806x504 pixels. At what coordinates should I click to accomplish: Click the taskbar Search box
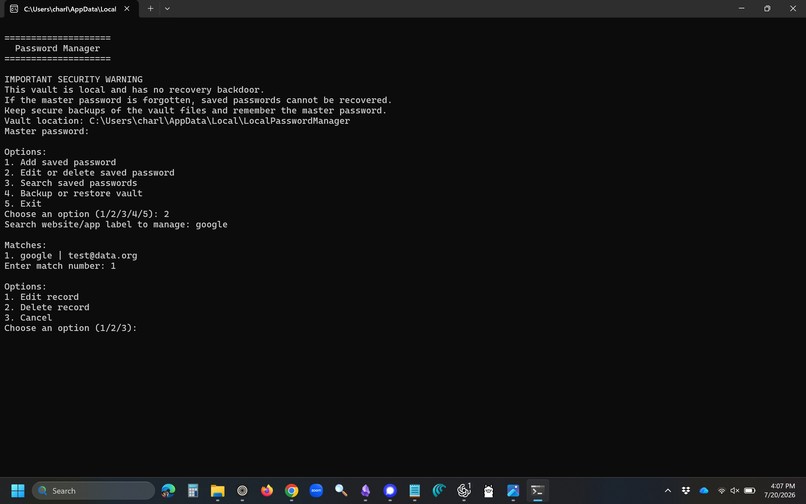pos(94,491)
